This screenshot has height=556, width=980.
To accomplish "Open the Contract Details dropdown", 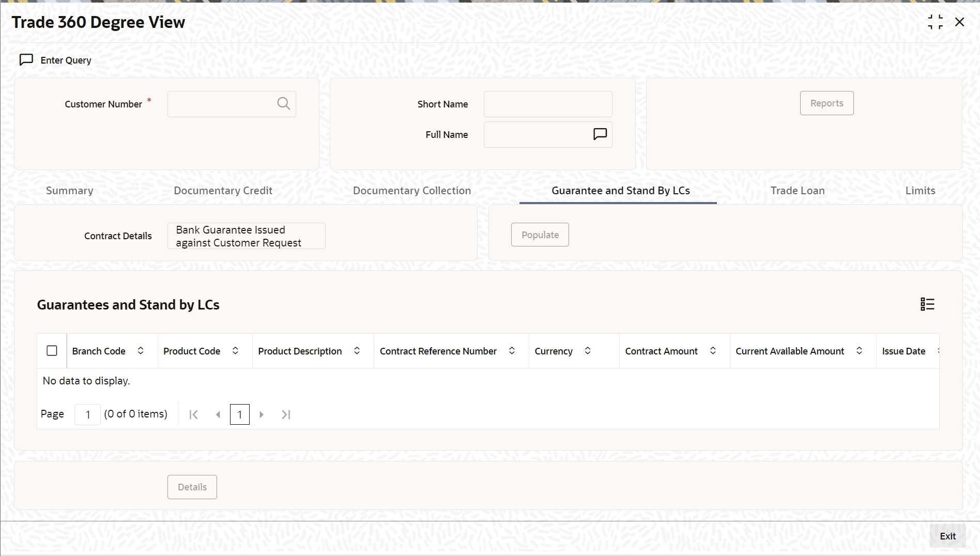I will (x=246, y=236).
